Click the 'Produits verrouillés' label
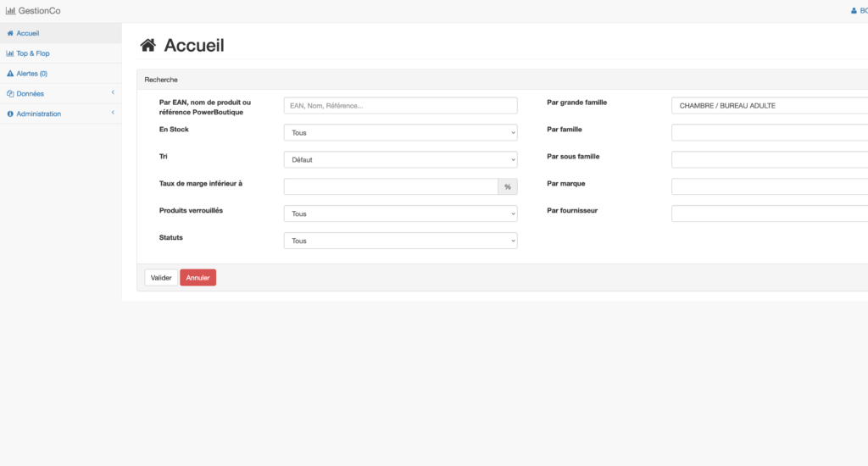The height and width of the screenshot is (466, 868). [191, 211]
